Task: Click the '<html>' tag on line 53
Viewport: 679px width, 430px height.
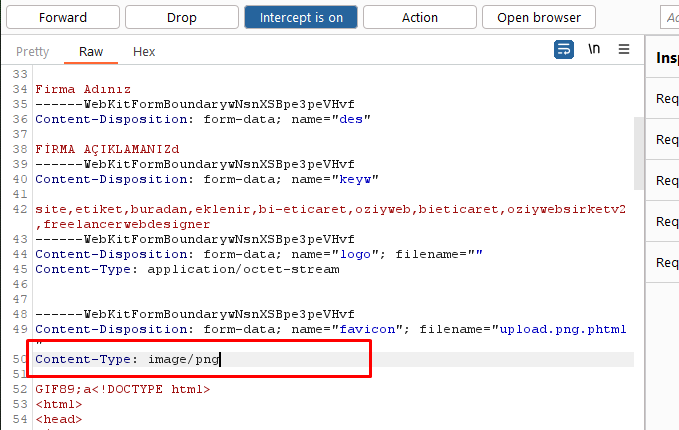Action: pos(59,404)
